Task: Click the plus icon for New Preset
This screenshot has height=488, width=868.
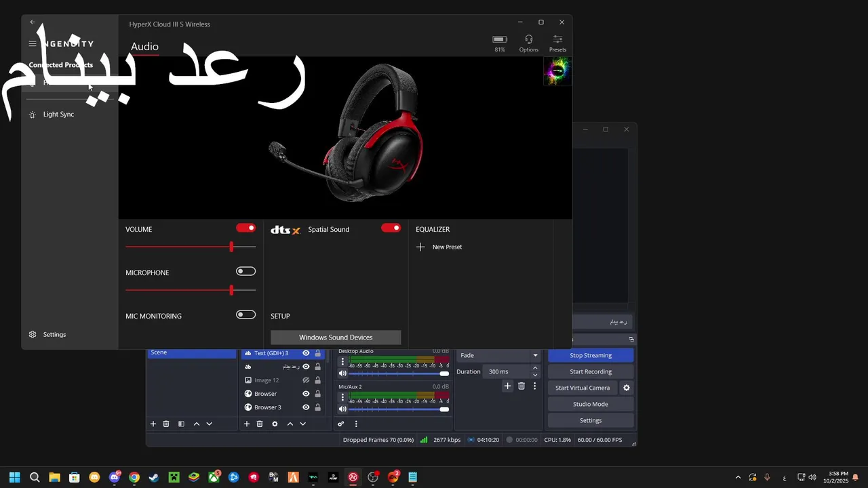Action: 420,247
